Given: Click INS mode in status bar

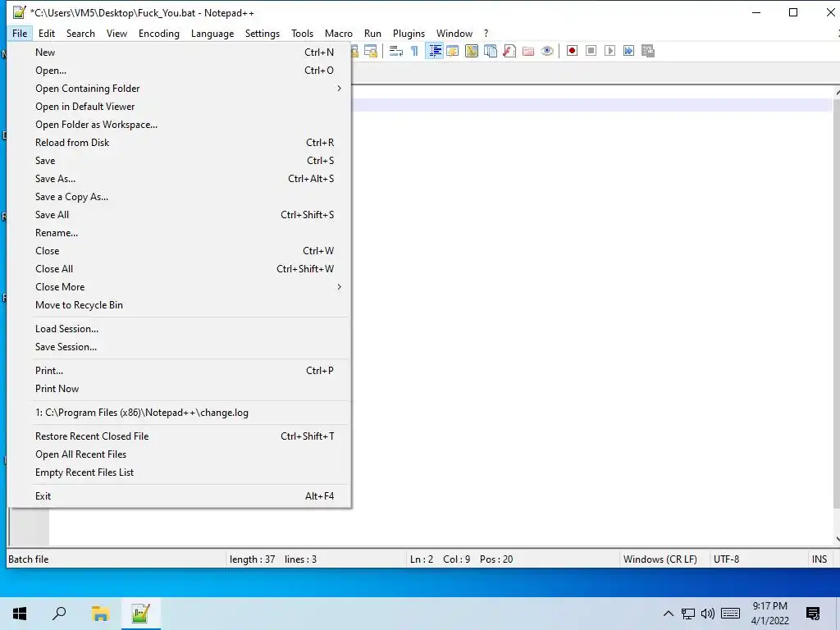Looking at the screenshot, I should click(819, 559).
